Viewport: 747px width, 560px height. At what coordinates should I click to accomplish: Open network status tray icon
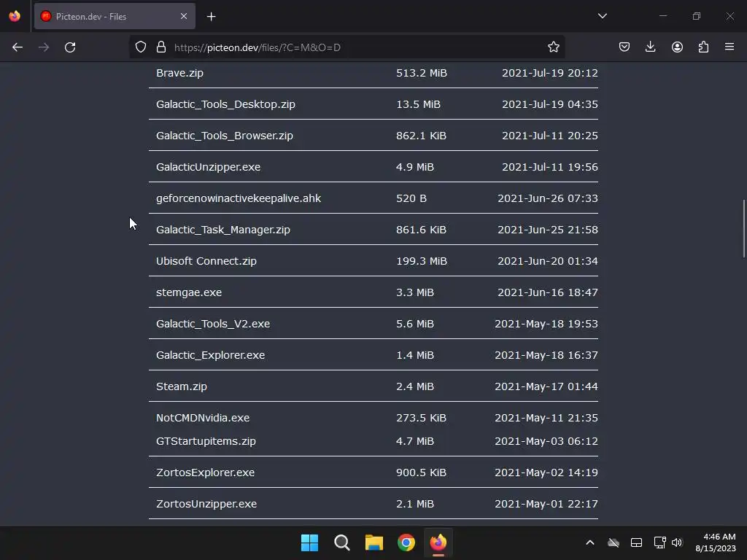click(659, 542)
